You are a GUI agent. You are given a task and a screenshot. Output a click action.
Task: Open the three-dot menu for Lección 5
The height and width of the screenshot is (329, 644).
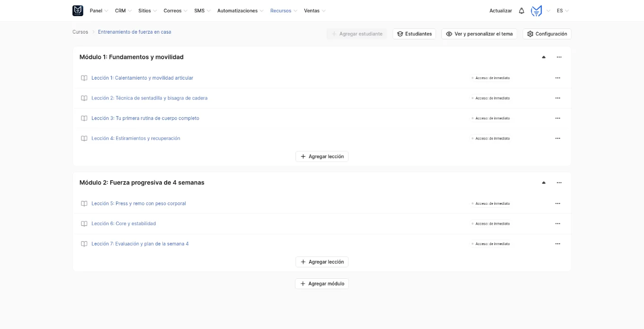pyautogui.click(x=558, y=203)
